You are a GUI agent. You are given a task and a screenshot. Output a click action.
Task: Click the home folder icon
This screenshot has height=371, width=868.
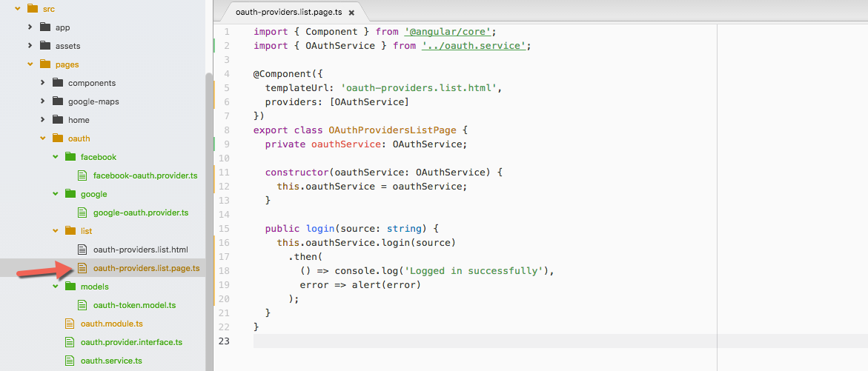58,120
